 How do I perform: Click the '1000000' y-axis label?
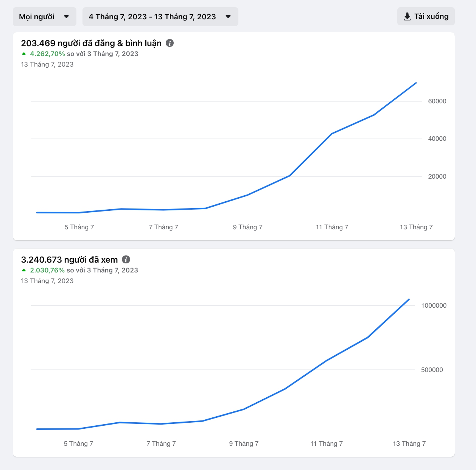434,305
